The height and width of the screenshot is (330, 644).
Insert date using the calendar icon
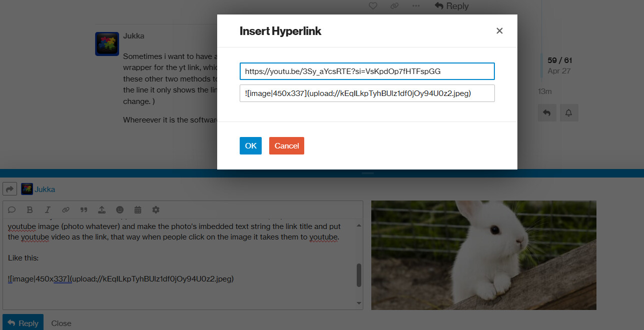tap(138, 209)
